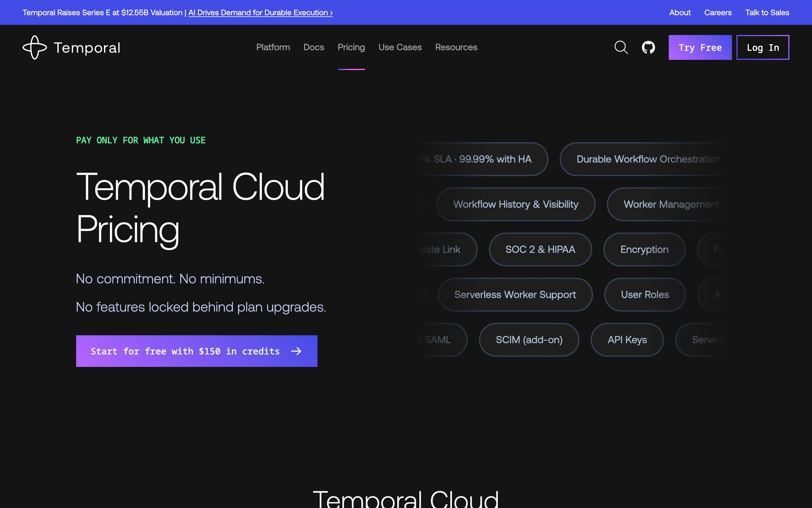Image resolution: width=812 pixels, height=508 pixels.
Task: Open the Resources menu
Action: point(456,47)
